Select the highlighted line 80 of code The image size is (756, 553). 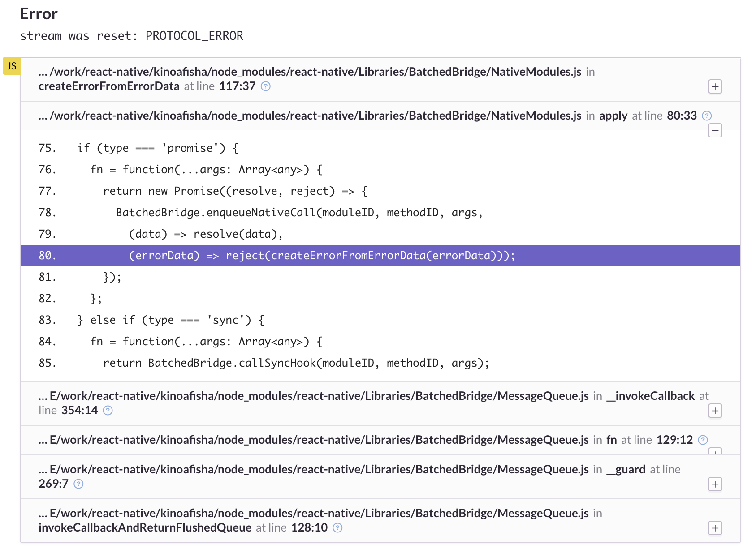(x=321, y=256)
